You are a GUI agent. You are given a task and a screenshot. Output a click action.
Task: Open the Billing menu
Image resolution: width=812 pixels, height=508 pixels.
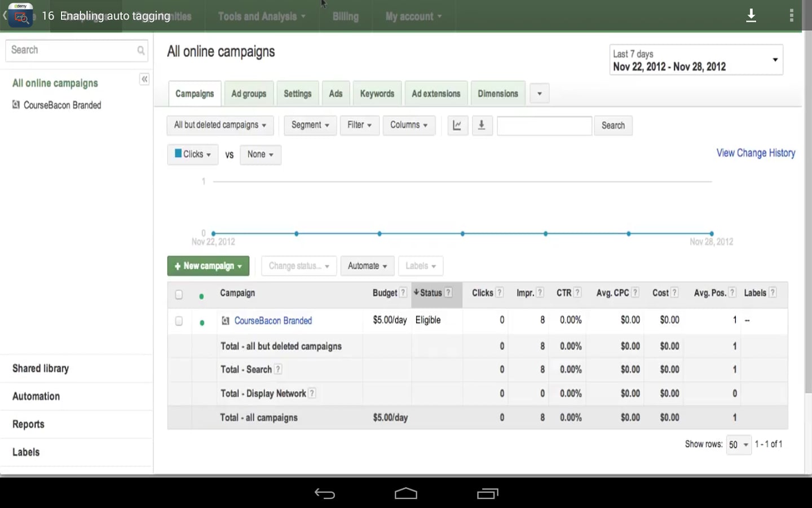point(346,16)
